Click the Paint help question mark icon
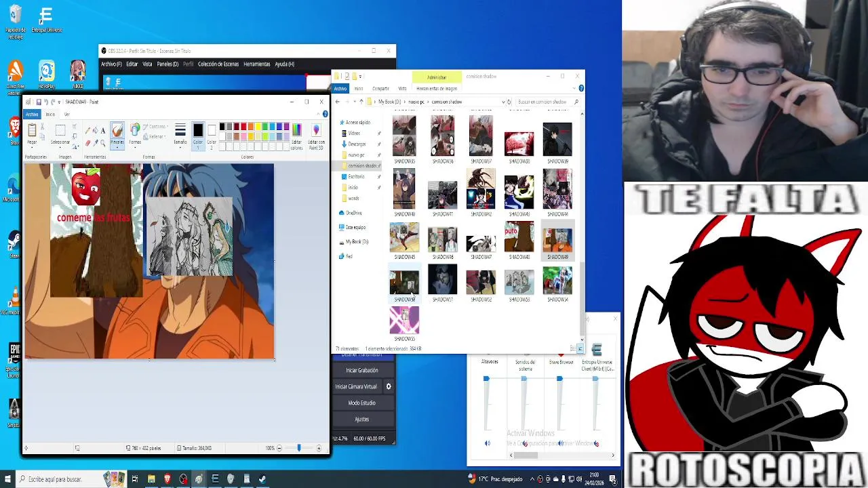 point(325,114)
